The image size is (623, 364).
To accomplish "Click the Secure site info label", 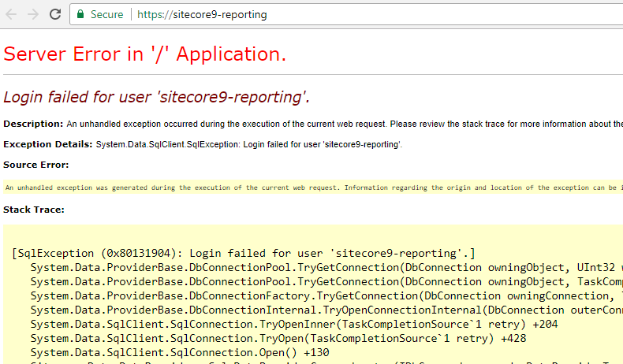I will (x=107, y=14).
